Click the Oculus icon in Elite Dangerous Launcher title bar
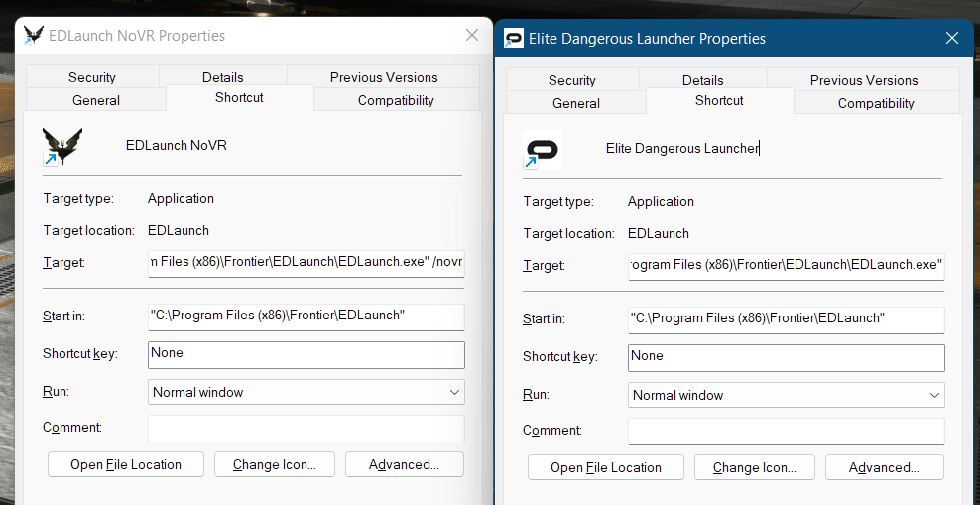The height and width of the screenshot is (505, 980). pos(514,39)
